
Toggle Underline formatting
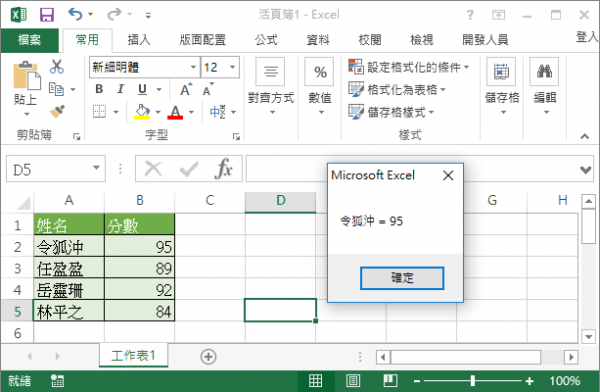tap(142, 89)
